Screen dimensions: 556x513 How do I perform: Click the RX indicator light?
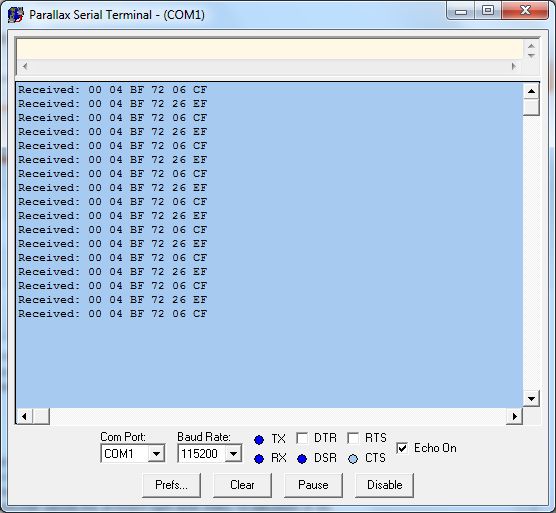pos(259,459)
